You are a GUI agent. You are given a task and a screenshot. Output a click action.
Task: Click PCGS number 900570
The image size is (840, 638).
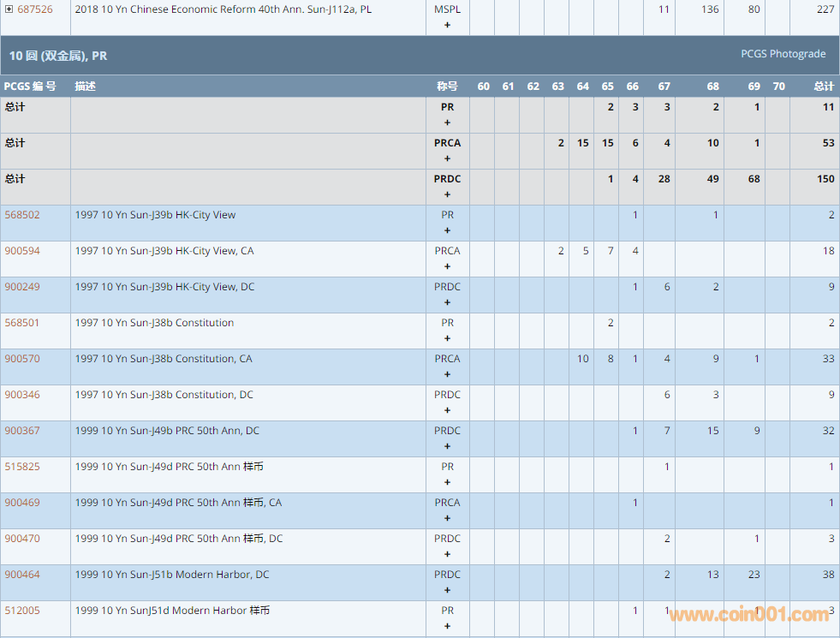[x=21, y=359]
